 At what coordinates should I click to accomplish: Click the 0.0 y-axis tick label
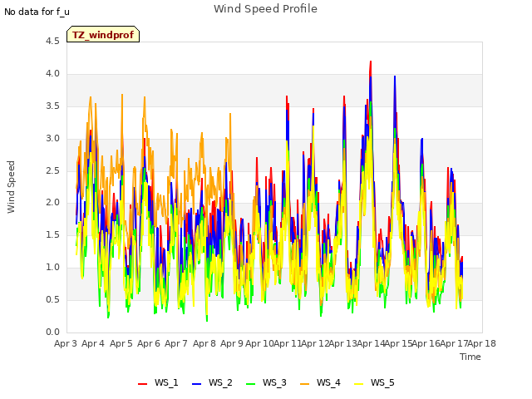point(52,332)
